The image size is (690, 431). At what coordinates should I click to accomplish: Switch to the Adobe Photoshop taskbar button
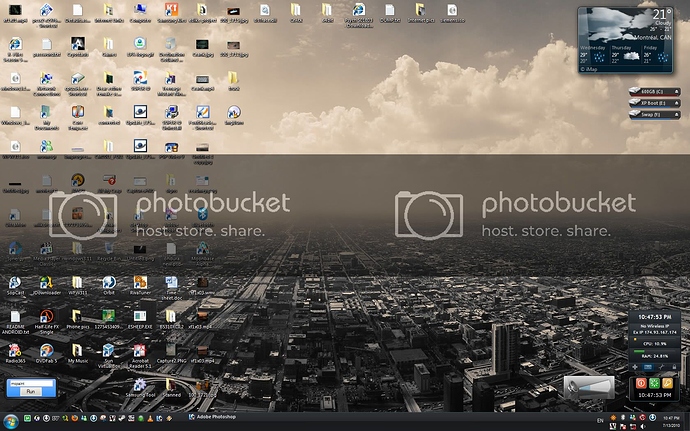214,416
